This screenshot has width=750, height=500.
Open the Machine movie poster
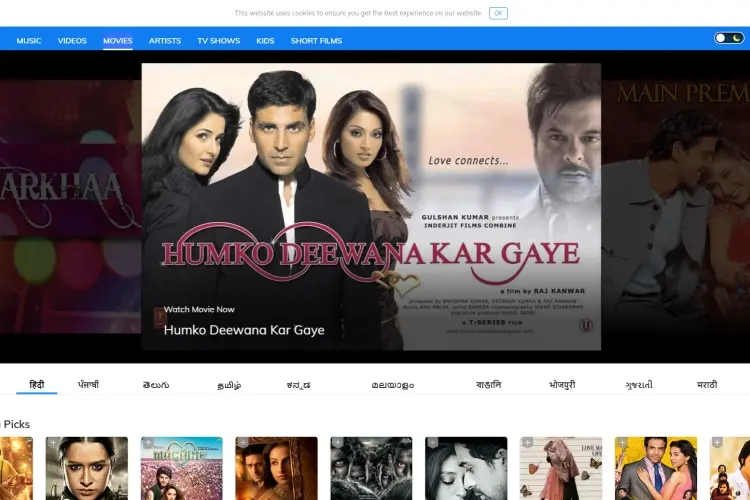(182, 468)
